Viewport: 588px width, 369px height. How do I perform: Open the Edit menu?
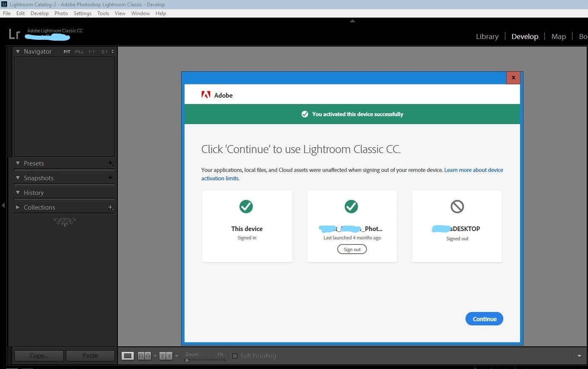[21, 13]
